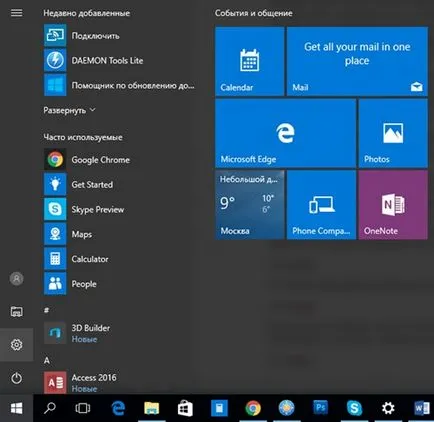The width and height of the screenshot is (434, 422).
Task: Open the Calendar tile
Action: point(250,61)
